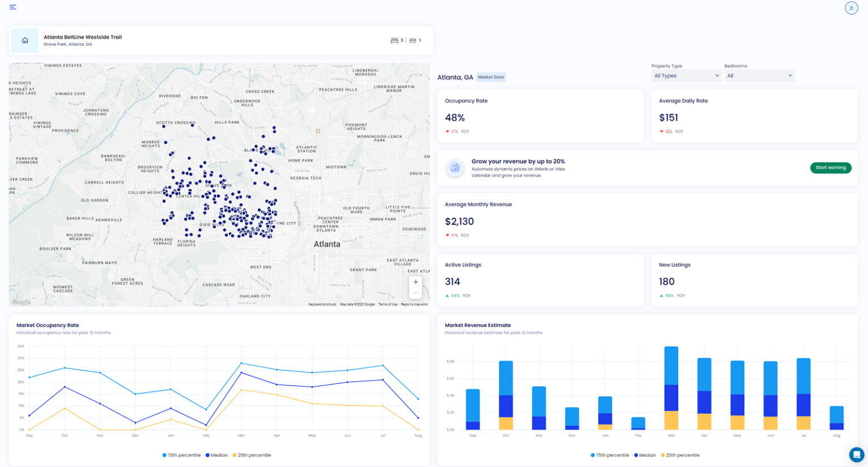Viewport: 868px width, 467px height.
Task: Open the map Terms of Use link
Action: 388,305
